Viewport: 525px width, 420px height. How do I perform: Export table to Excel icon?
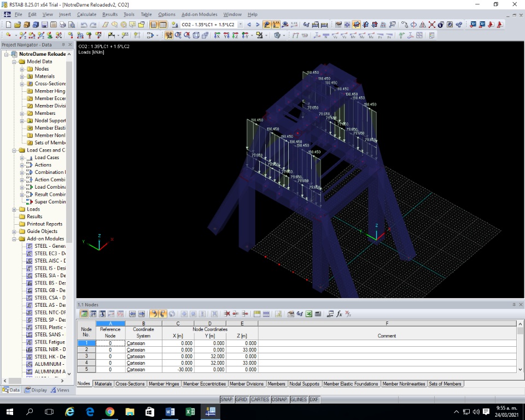pos(308,314)
